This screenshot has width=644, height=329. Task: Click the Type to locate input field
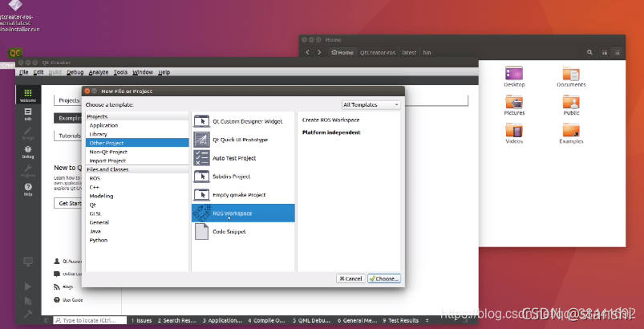click(91, 320)
